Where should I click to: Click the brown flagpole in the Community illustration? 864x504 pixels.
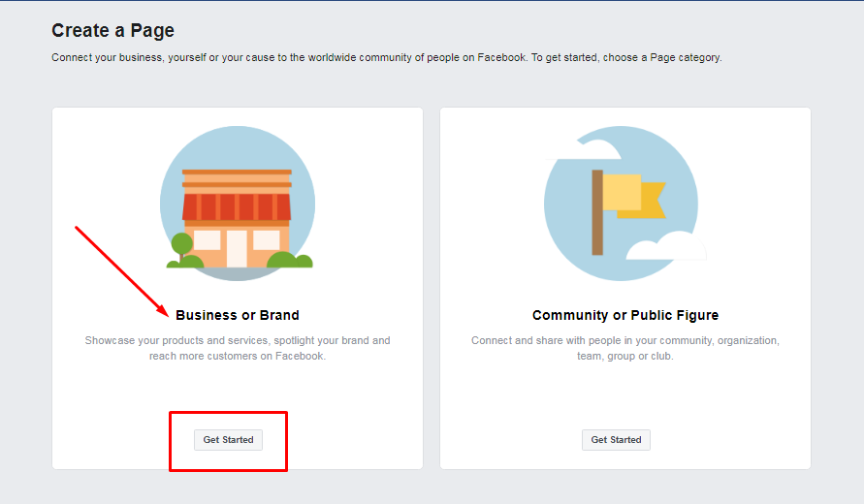[x=597, y=212]
